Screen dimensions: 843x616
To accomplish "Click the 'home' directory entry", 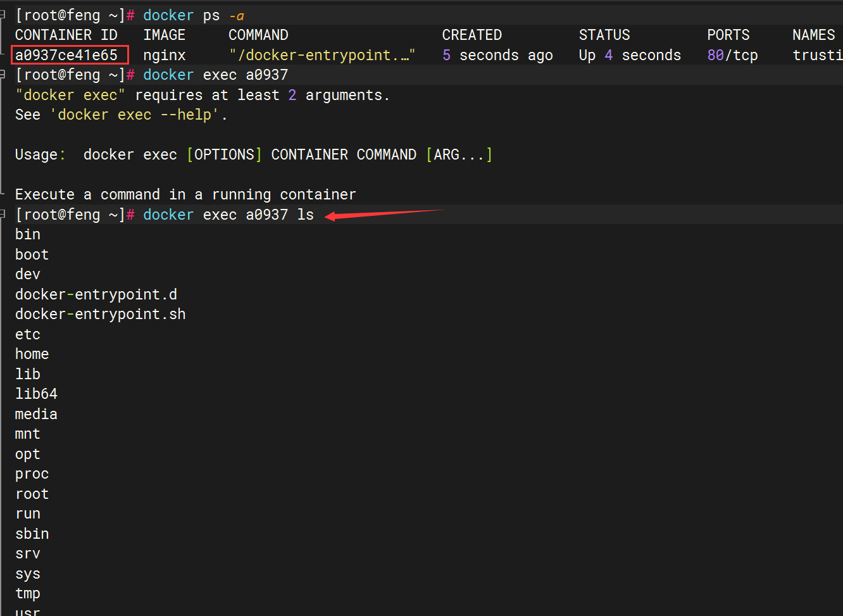I will (x=32, y=354).
